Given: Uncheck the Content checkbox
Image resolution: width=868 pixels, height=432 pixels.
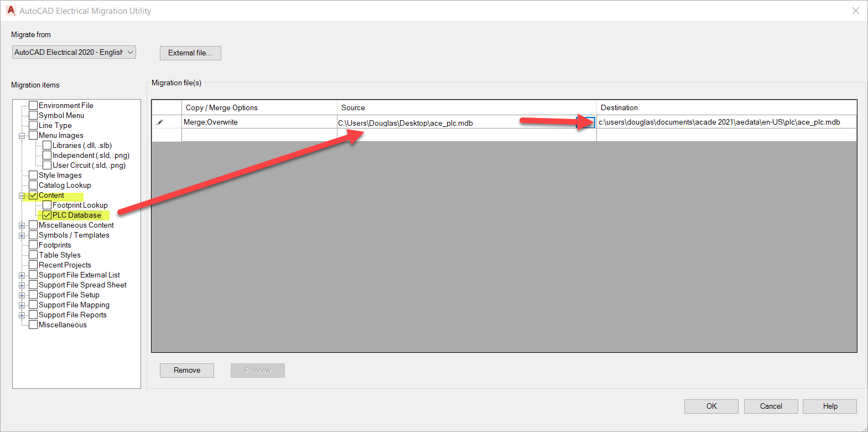Looking at the screenshot, I should tap(33, 195).
